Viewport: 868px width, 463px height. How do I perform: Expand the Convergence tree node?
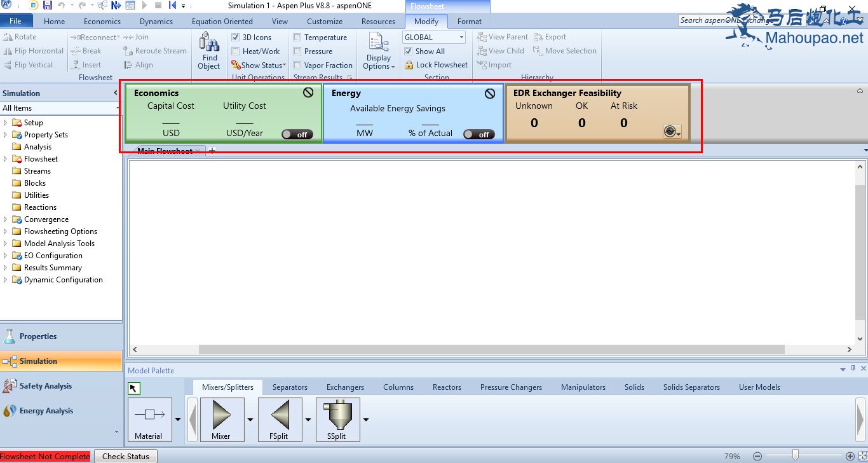6,219
